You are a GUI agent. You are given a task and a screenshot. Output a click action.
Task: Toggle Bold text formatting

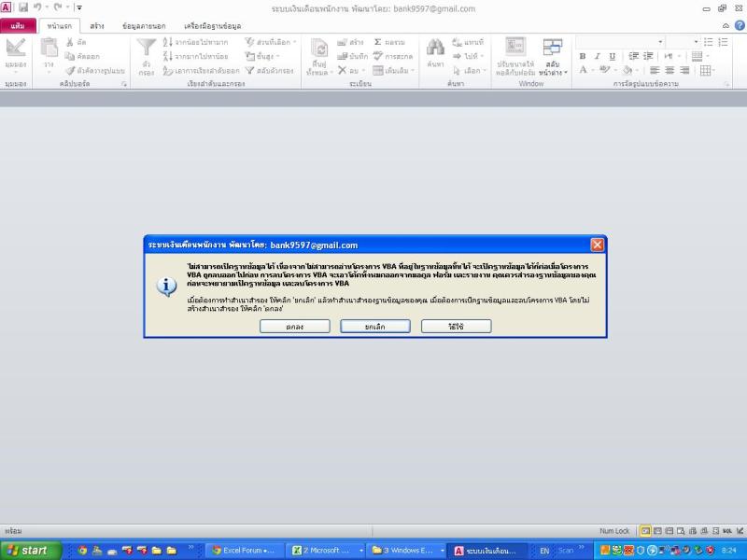(583, 56)
